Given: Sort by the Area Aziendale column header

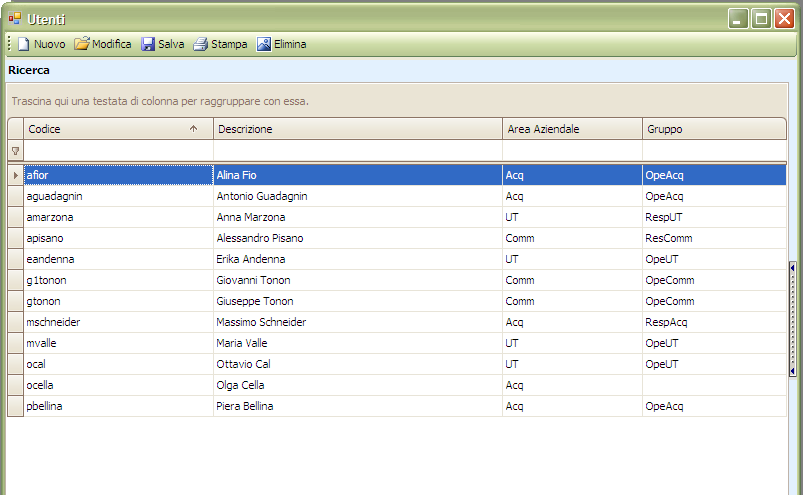Looking at the screenshot, I should (x=571, y=129).
